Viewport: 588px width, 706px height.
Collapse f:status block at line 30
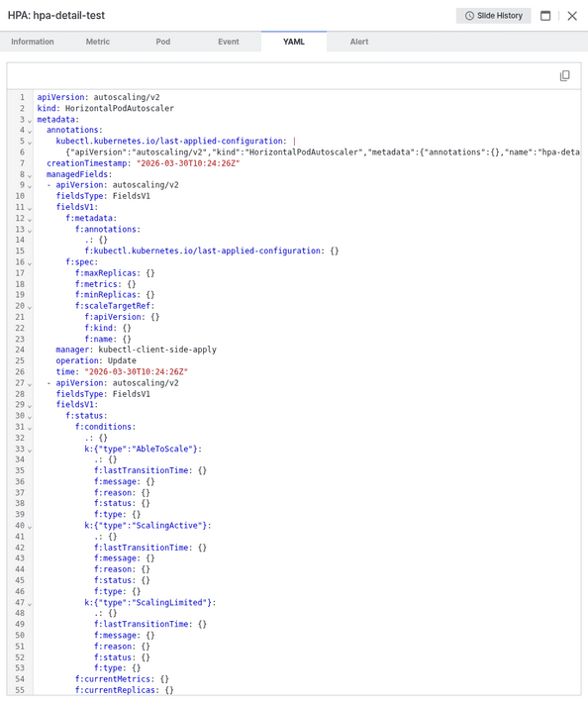[x=30, y=418]
